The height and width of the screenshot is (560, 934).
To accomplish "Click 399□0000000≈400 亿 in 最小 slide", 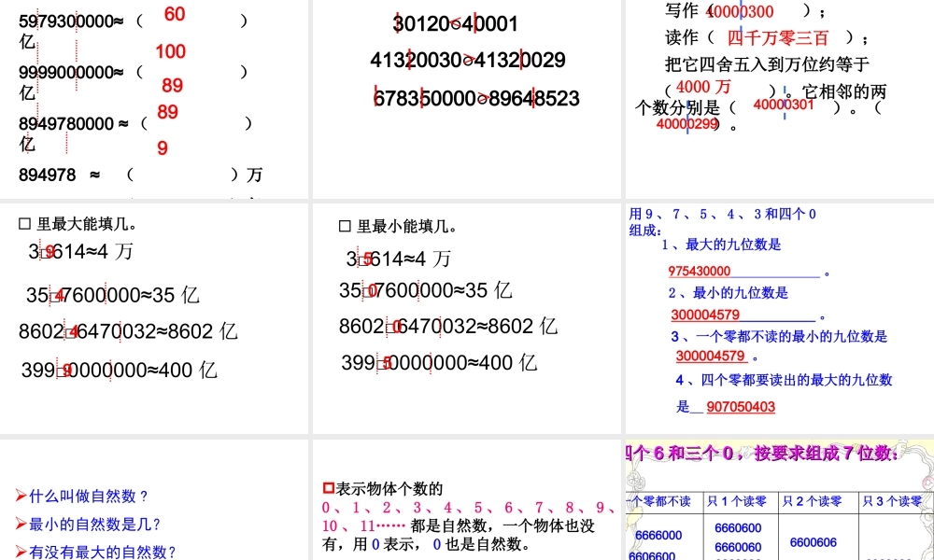I will click(x=439, y=363).
